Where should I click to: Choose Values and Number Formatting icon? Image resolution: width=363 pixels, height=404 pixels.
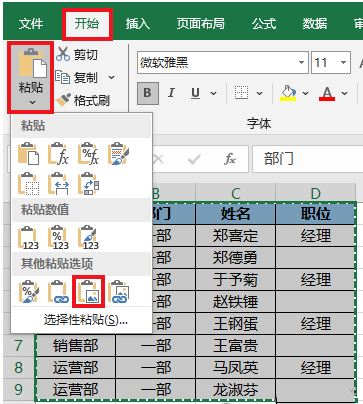[58, 238]
